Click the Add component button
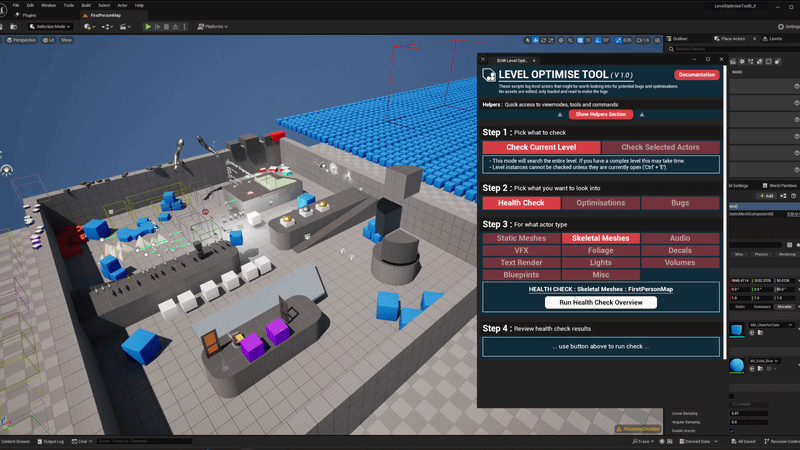 pos(766,196)
